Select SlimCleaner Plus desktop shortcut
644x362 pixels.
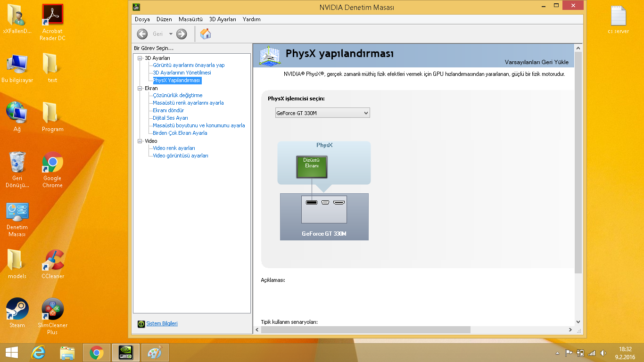(52, 317)
